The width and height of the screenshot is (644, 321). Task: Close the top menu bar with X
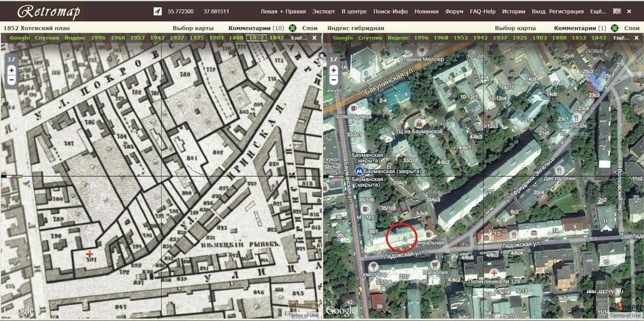click(x=629, y=11)
